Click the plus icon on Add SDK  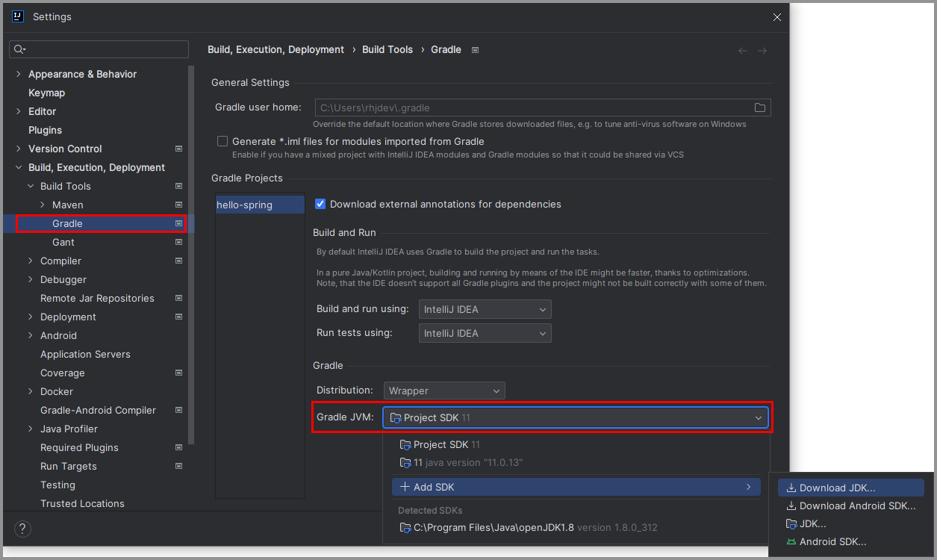point(405,487)
